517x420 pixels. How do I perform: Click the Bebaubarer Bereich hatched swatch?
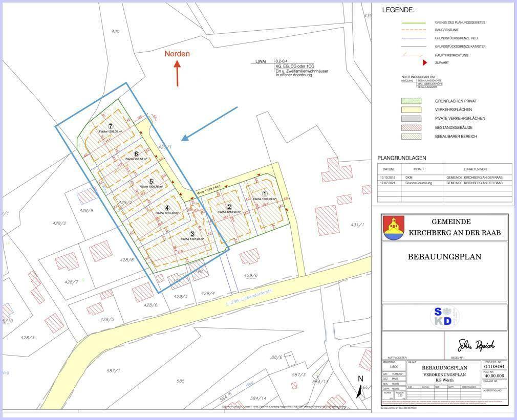411,136
